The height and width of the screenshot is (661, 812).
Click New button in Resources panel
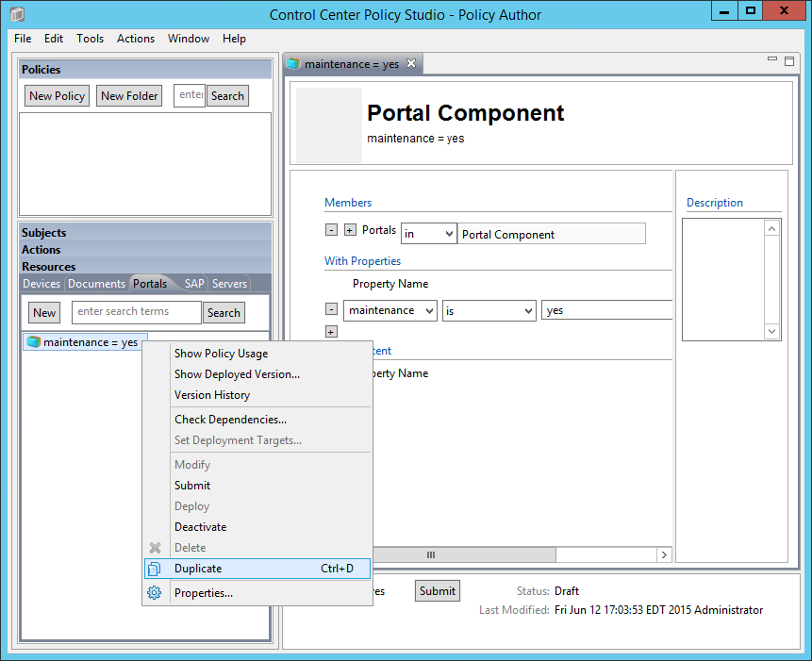coord(44,313)
